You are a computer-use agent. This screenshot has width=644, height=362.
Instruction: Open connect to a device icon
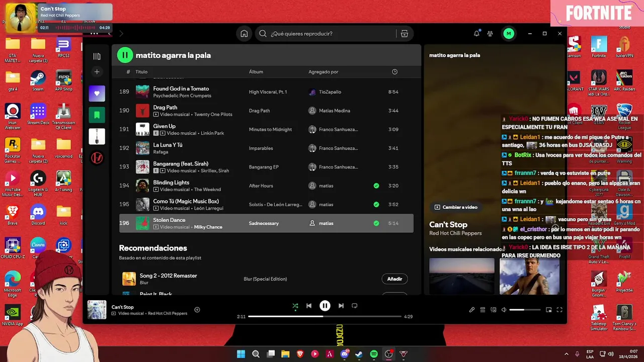click(494, 310)
